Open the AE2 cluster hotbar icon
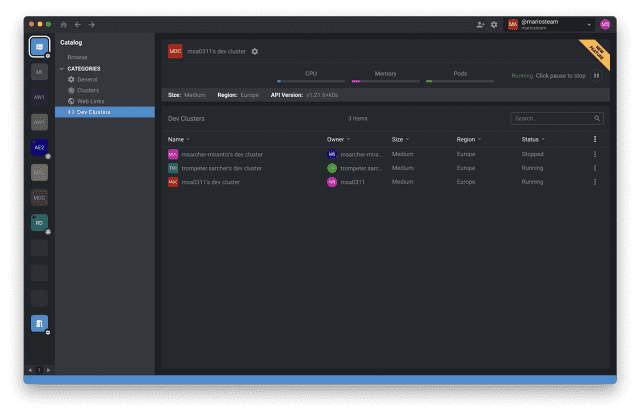This screenshot has height=415, width=640. (38, 147)
